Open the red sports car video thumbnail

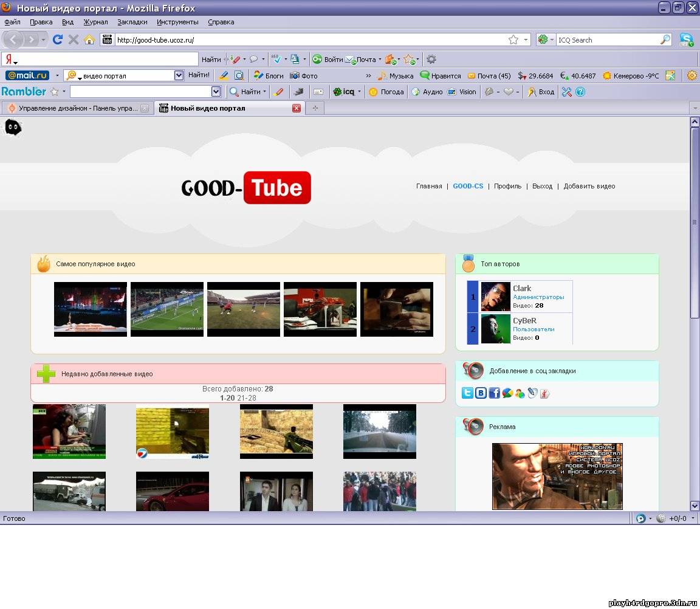[173, 491]
